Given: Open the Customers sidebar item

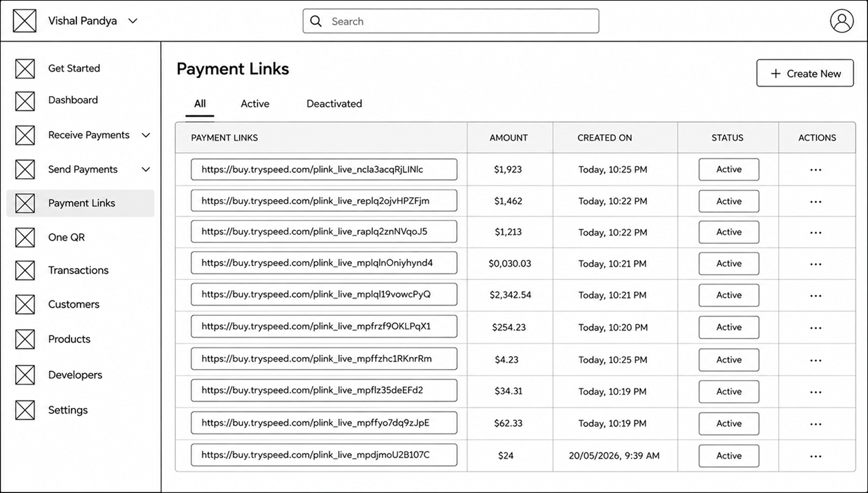Looking at the screenshot, I should [x=73, y=304].
